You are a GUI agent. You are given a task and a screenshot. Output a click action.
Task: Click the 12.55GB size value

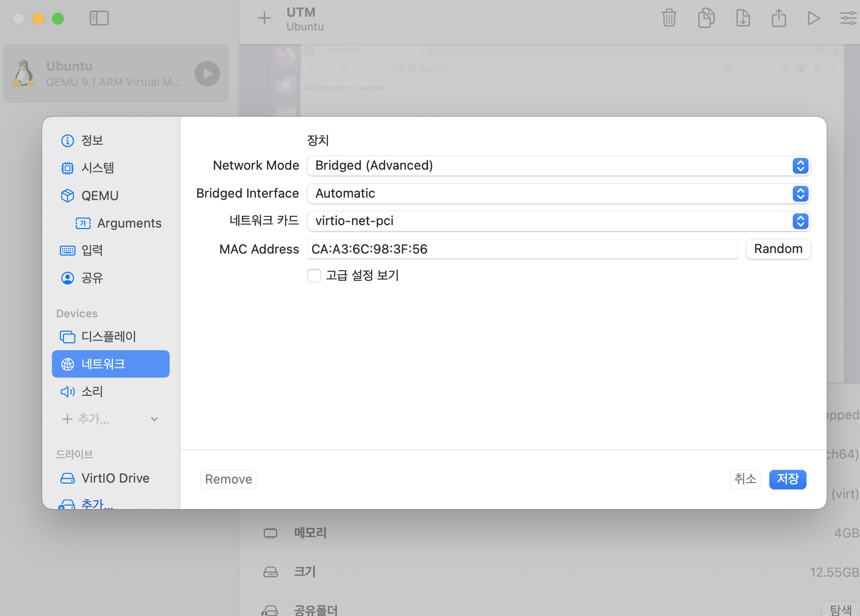tap(835, 572)
